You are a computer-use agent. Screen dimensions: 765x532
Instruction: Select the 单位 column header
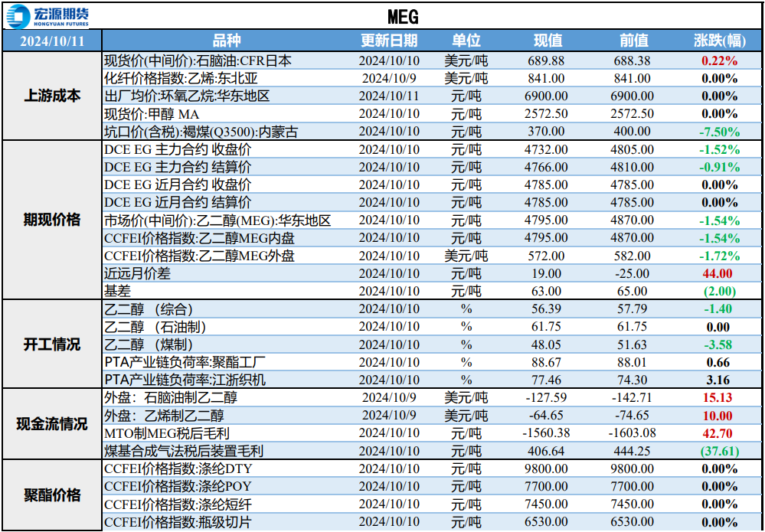[x=466, y=41]
